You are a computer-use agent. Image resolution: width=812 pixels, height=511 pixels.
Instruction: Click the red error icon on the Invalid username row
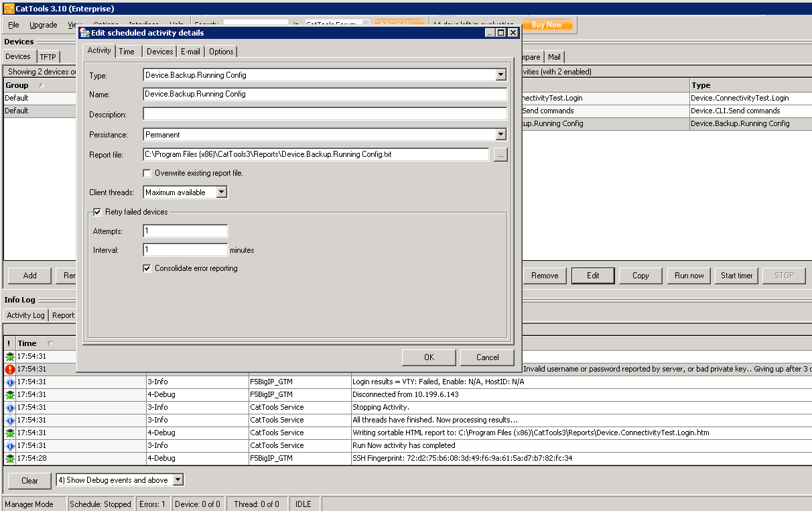(x=10, y=370)
